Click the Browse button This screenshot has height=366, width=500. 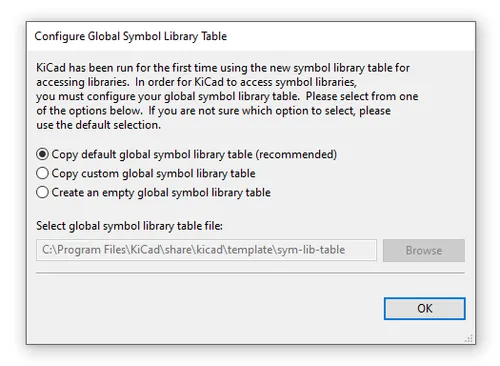click(x=424, y=250)
